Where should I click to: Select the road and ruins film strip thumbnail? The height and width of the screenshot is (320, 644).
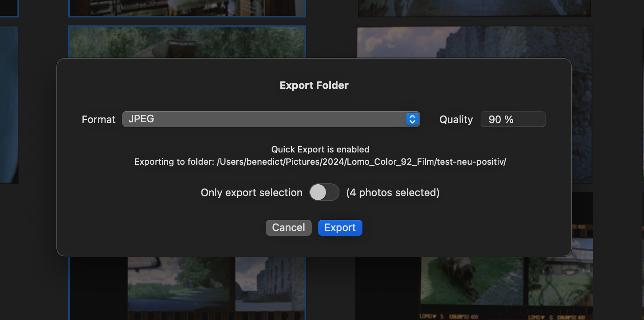pyautogui.click(x=187, y=288)
